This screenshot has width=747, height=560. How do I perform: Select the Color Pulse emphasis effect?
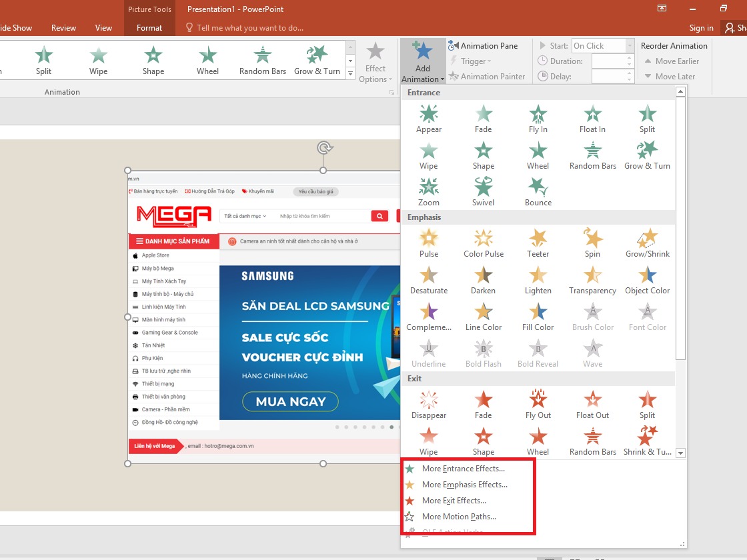coord(483,244)
